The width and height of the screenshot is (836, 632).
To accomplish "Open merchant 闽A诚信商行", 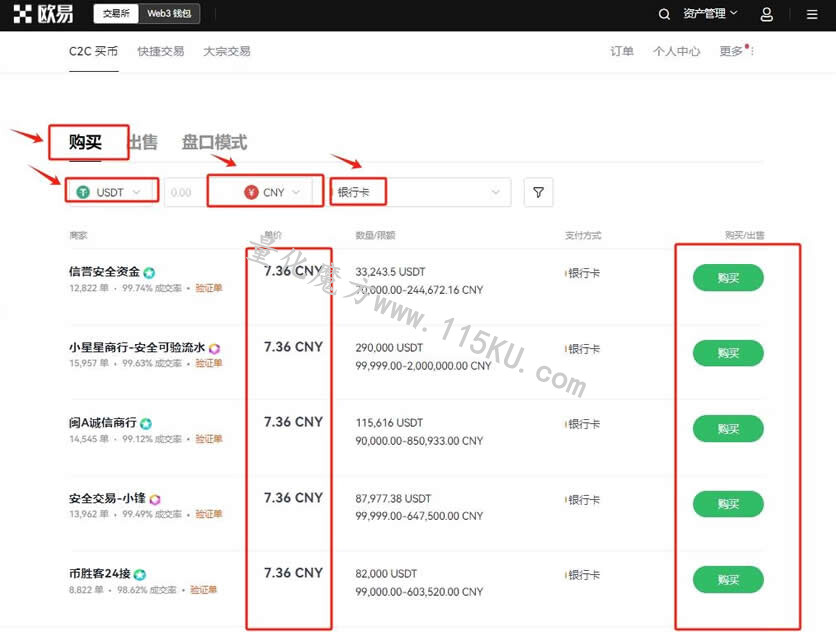I will click(102, 423).
